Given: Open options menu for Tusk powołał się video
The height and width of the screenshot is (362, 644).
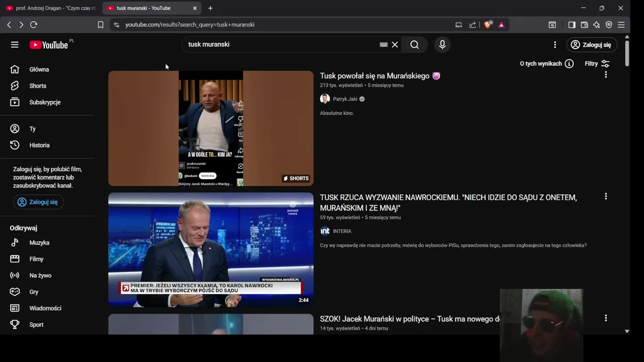Looking at the screenshot, I should (x=606, y=75).
